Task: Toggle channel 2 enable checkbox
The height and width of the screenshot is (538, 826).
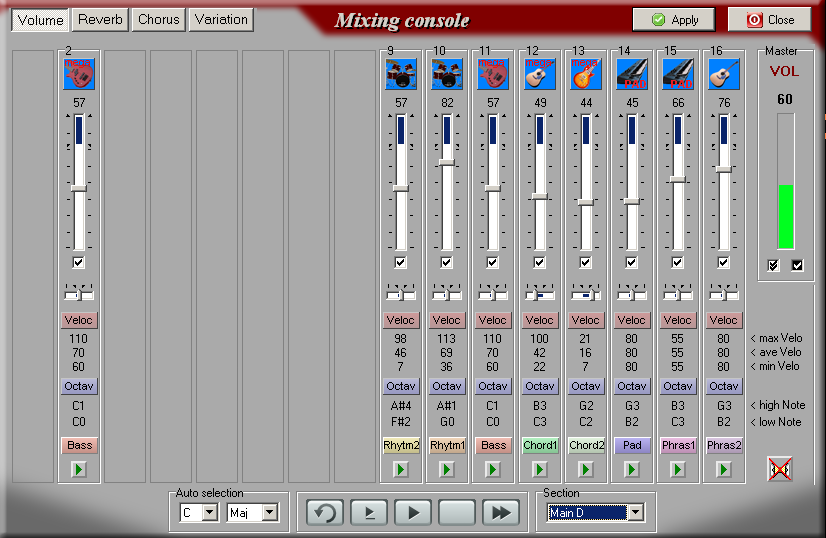Action: point(78,262)
